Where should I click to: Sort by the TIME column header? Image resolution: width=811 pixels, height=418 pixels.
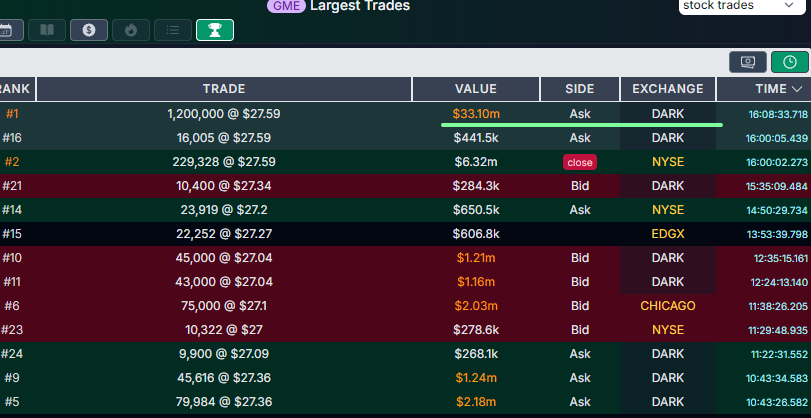pos(763,89)
